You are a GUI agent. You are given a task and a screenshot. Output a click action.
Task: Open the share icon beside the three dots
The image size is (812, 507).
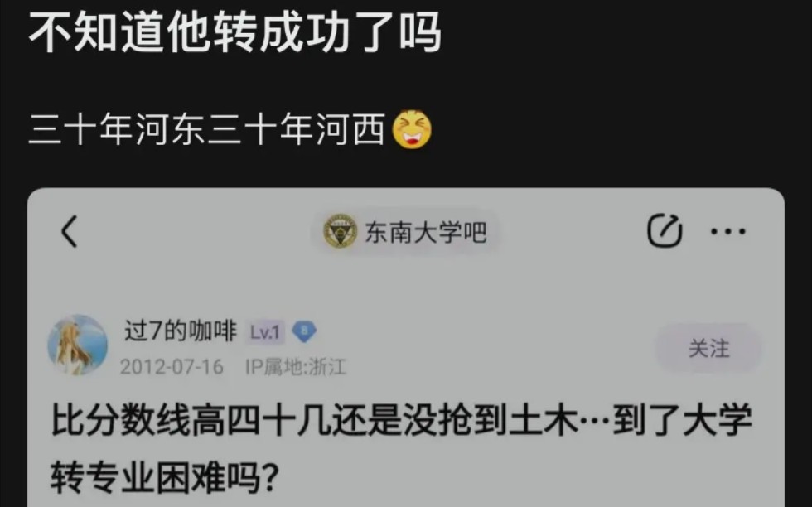665,230
